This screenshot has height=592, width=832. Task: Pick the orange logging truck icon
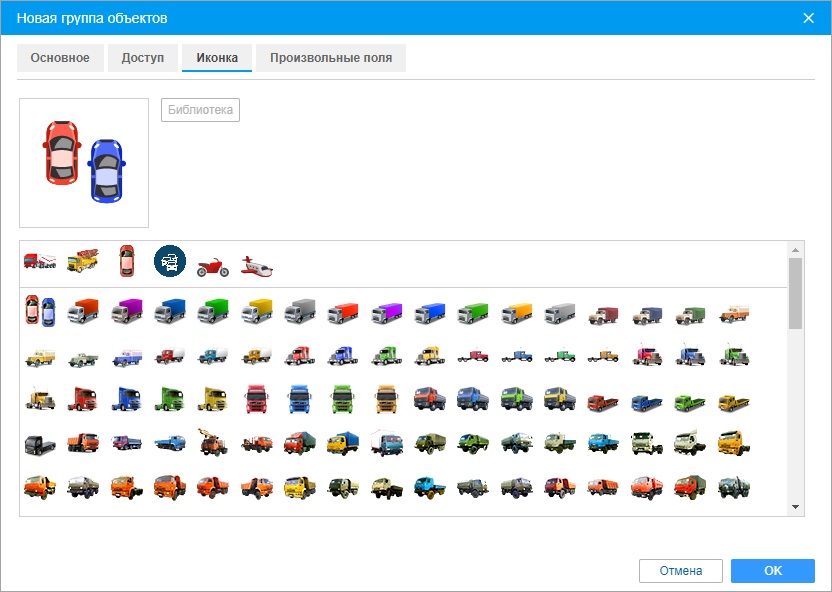pyautogui.click(x=256, y=443)
